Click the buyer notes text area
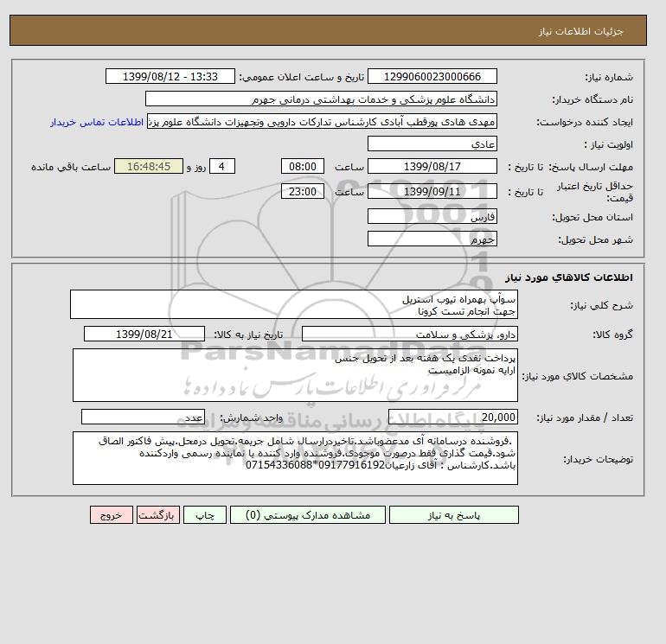Screen dimensions: 666x644 pyautogui.click(x=295, y=458)
